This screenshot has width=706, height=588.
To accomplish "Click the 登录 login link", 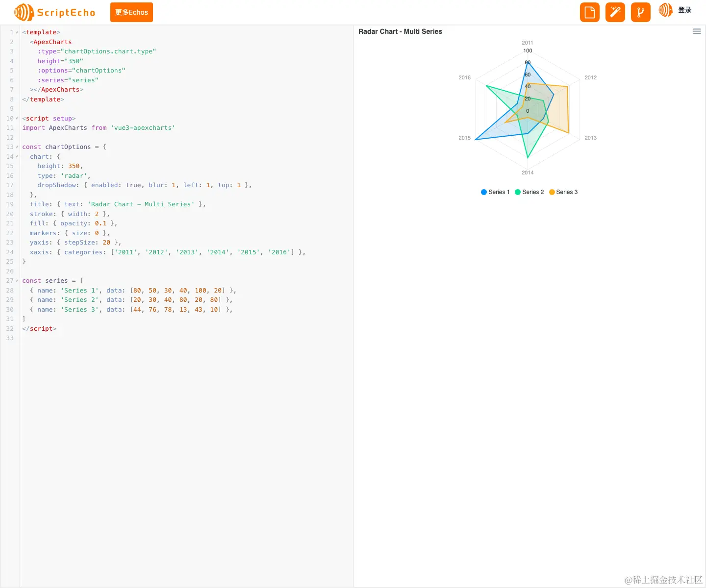I will click(685, 10).
